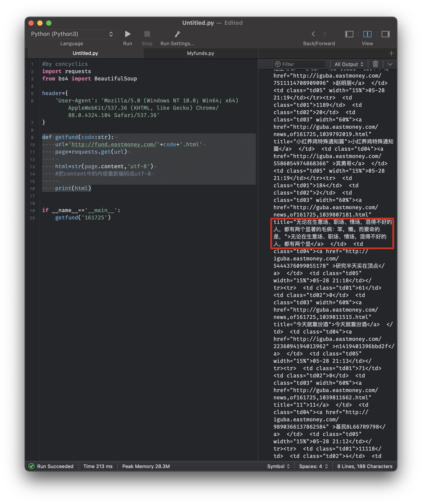Open Run Settings wrench icon
Image resolution: width=422 pixels, height=504 pixels.
pos(177,34)
